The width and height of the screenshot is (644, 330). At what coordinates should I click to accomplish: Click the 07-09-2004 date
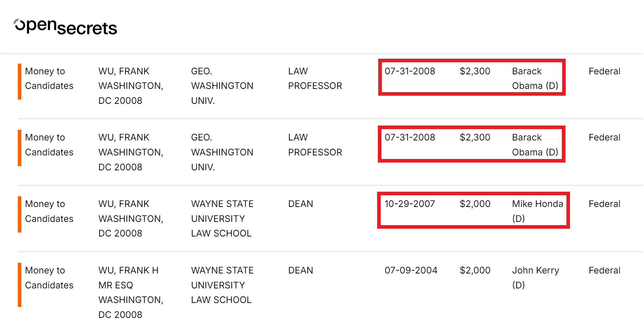point(411,270)
